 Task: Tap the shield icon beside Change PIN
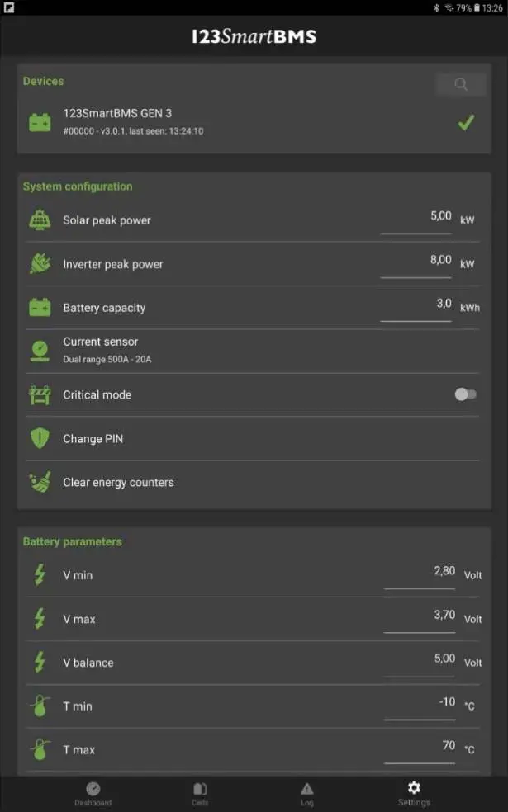click(40, 438)
